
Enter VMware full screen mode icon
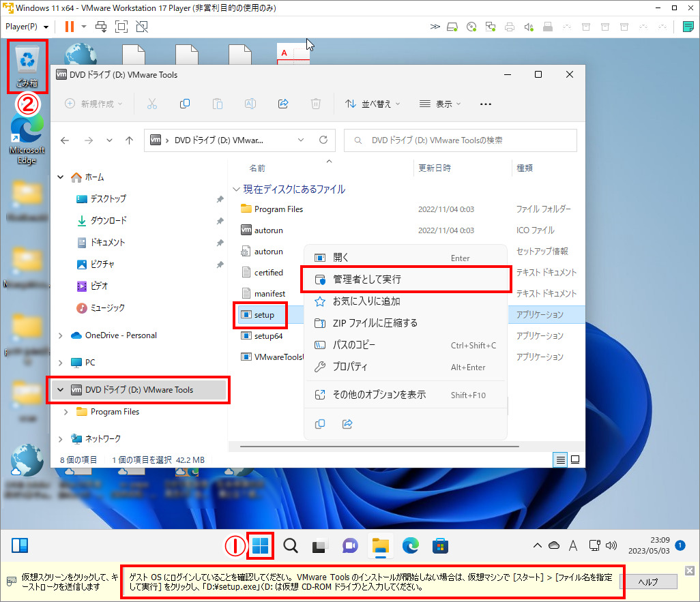pyautogui.click(x=121, y=27)
